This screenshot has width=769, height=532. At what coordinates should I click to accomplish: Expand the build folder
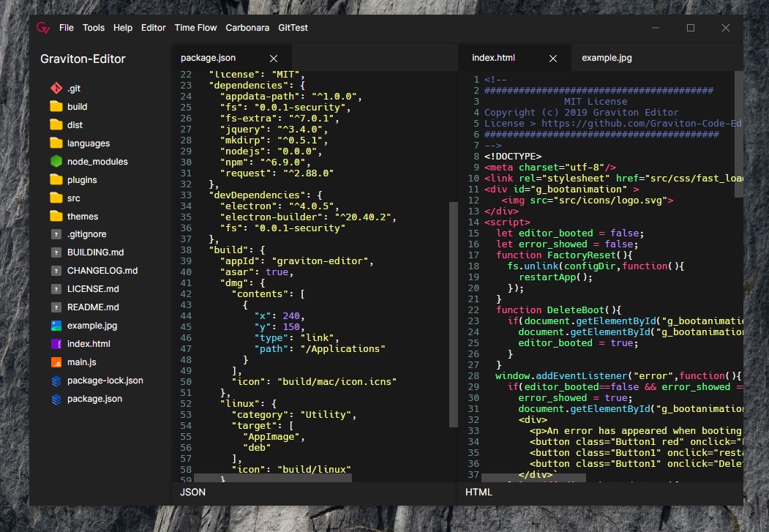point(56,106)
